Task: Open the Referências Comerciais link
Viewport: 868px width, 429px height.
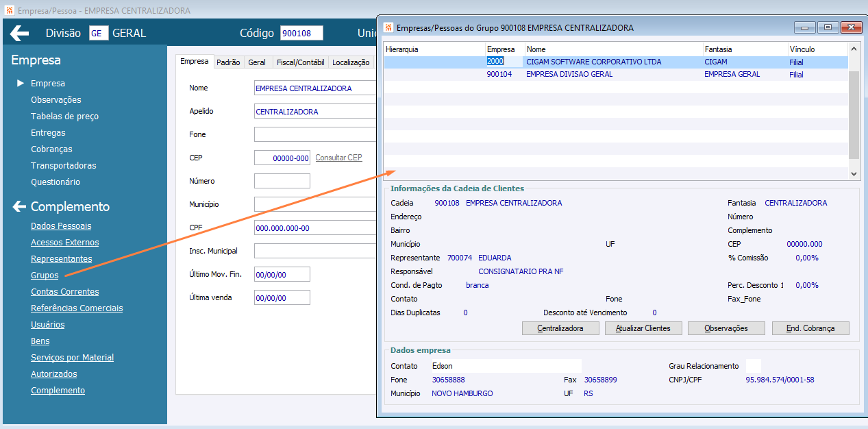Action: [77, 308]
